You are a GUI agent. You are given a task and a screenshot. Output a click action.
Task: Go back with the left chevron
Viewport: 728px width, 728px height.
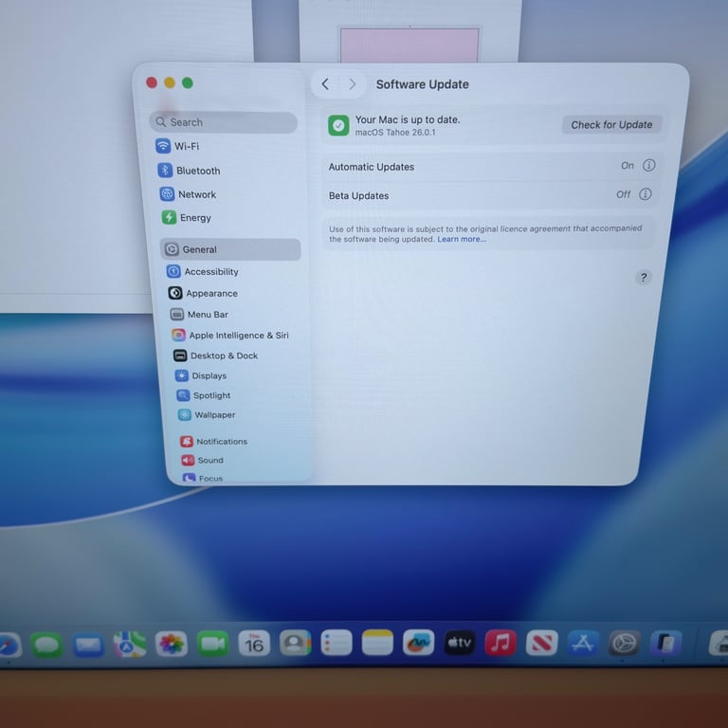(x=325, y=84)
